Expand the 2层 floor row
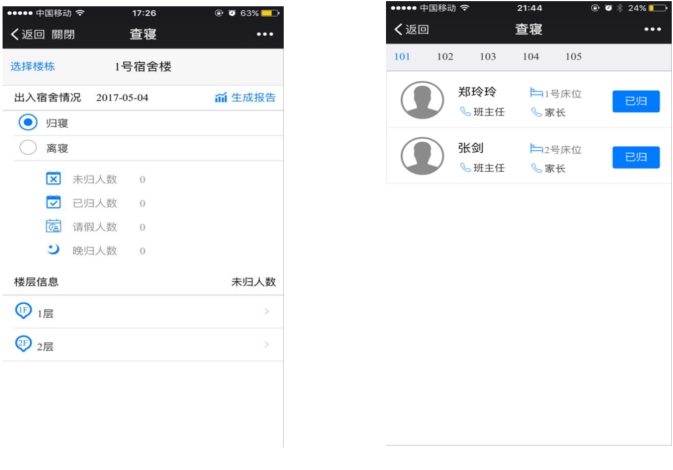The width and height of the screenshot is (673, 470). tap(140, 344)
